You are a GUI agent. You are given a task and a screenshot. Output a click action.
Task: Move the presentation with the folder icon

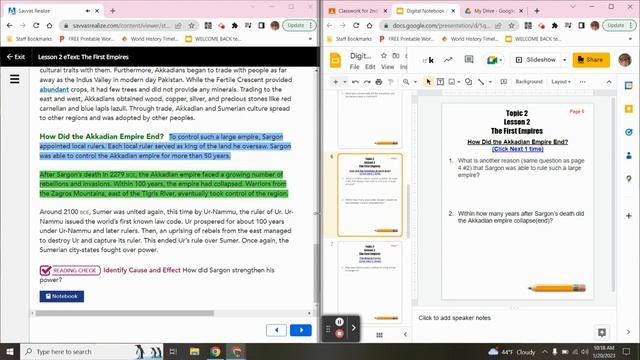(x=396, y=55)
